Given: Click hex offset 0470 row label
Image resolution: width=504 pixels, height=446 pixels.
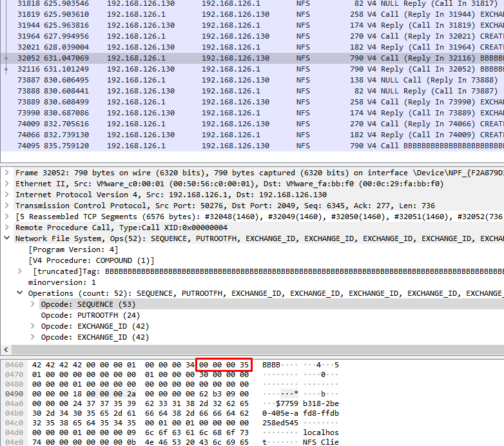Looking at the screenshot, I should [14, 374].
